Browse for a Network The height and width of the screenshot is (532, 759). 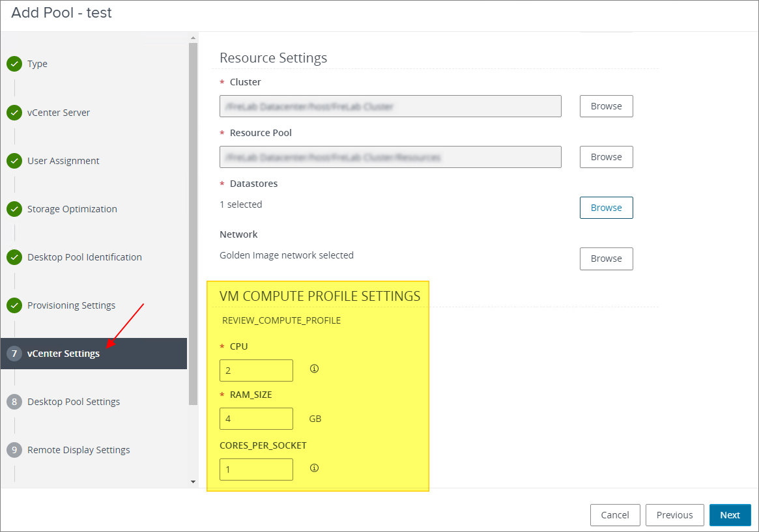tap(606, 259)
